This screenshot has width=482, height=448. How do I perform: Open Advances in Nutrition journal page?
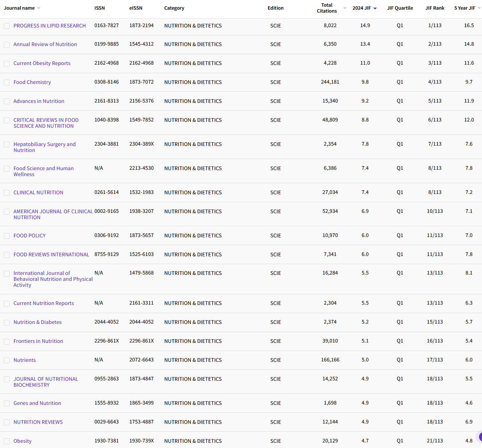coord(39,101)
